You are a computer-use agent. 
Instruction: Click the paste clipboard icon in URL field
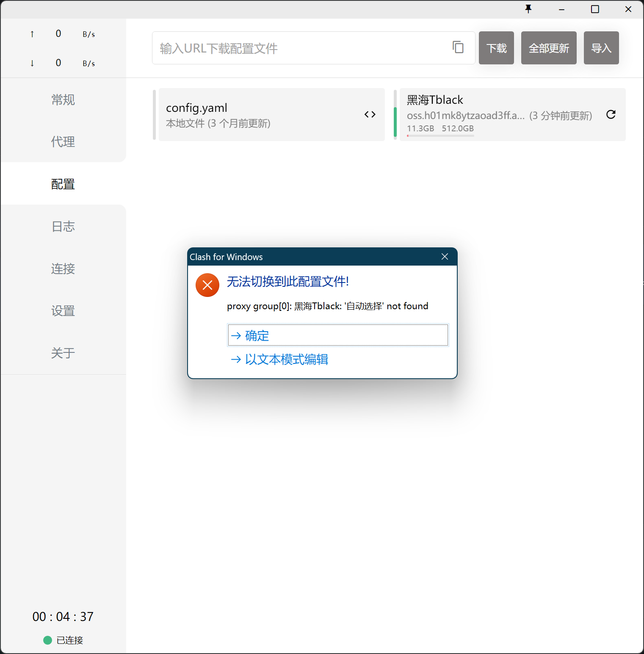coord(458,47)
